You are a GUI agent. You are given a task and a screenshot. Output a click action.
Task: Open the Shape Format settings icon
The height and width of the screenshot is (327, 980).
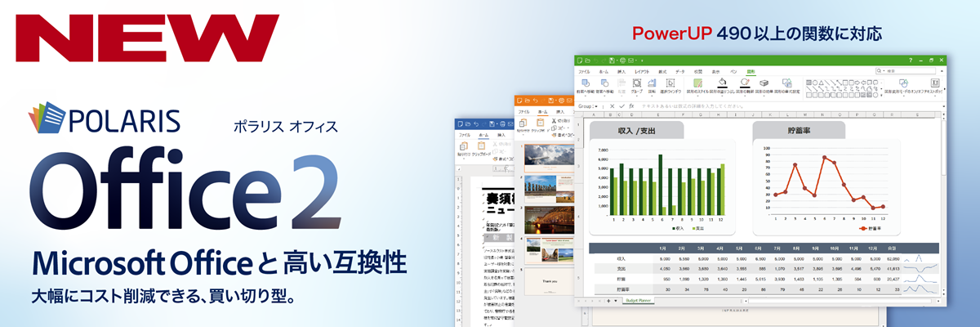pyautogui.click(x=787, y=83)
